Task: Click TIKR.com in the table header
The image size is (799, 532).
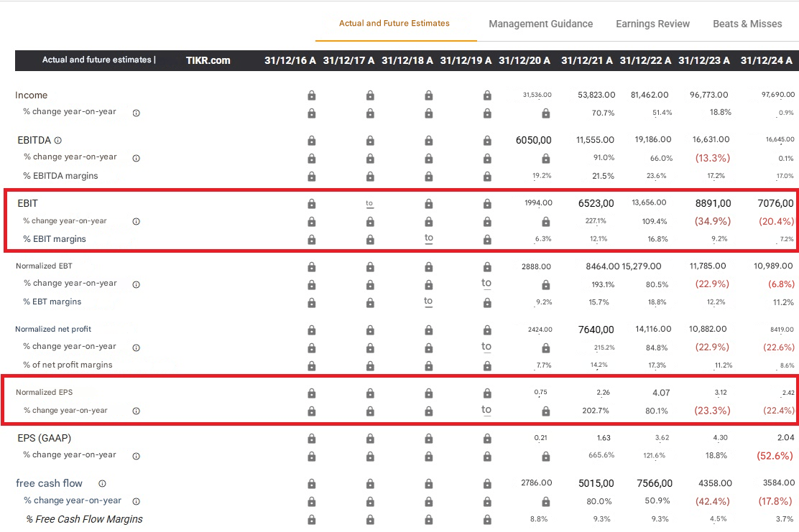Action: 208,60
